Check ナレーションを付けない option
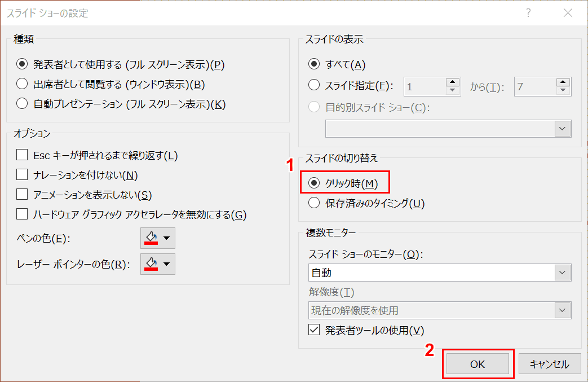The width and height of the screenshot is (588, 382). coord(22,174)
